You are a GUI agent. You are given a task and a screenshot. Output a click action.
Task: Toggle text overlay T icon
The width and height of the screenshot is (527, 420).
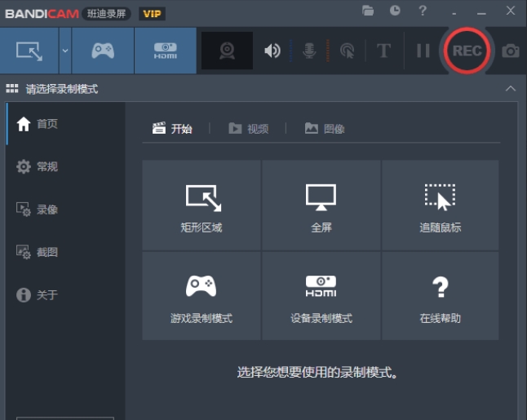pyautogui.click(x=383, y=51)
